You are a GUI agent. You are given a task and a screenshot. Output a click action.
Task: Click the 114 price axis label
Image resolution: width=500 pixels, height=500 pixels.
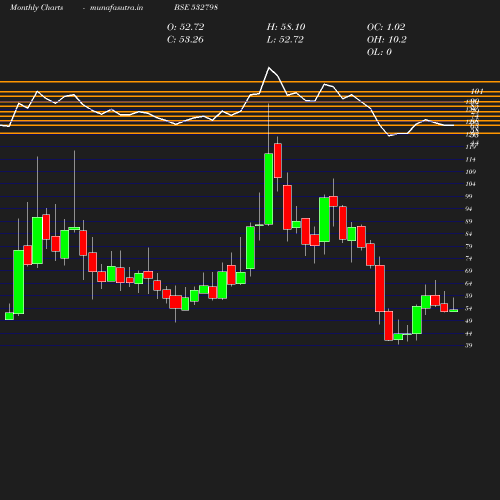[x=470, y=160]
